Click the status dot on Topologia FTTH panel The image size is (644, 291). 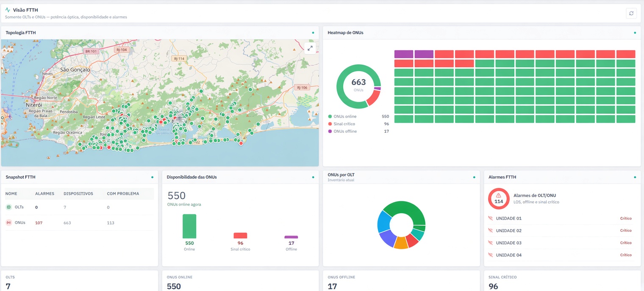click(x=313, y=33)
